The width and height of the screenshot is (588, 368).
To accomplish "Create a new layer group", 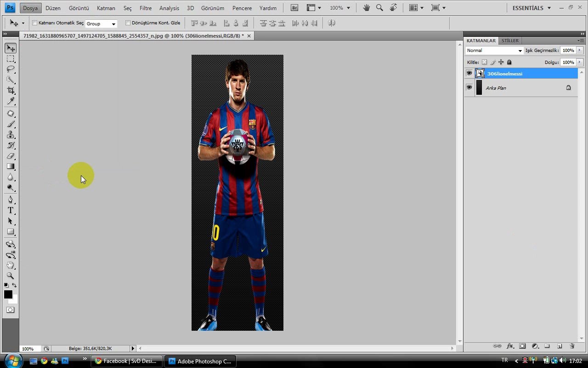I will tap(547, 346).
